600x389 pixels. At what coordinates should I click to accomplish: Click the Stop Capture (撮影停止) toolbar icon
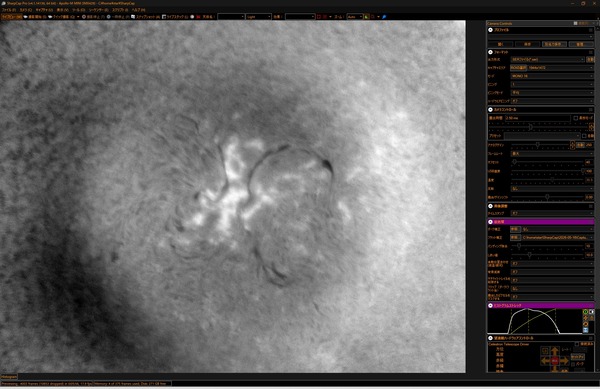(84, 17)
